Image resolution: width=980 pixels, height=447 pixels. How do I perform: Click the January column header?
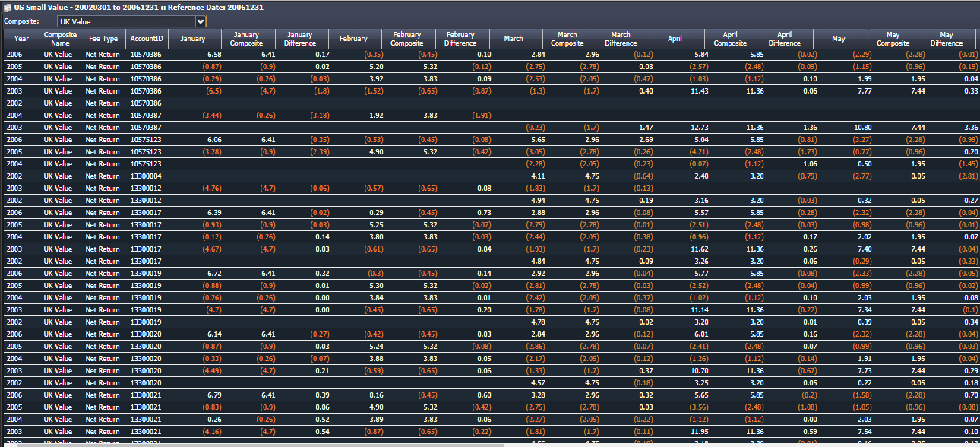[194, 39]
